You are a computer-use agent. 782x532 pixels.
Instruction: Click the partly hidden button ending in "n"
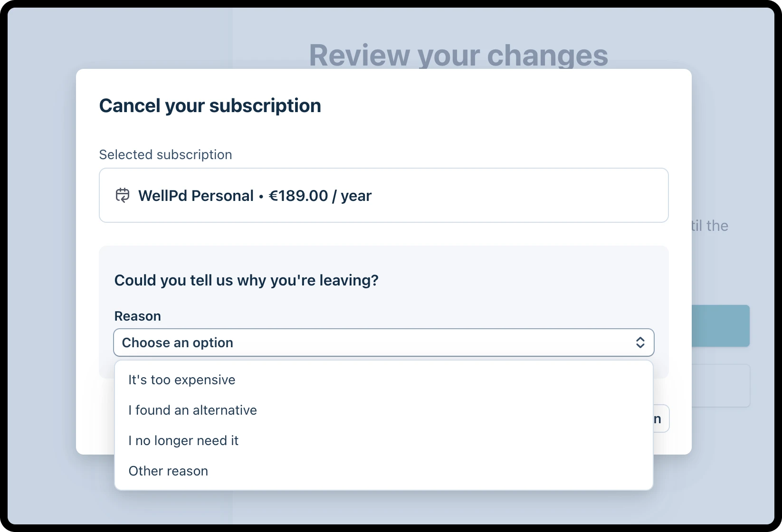pos(661,418)
